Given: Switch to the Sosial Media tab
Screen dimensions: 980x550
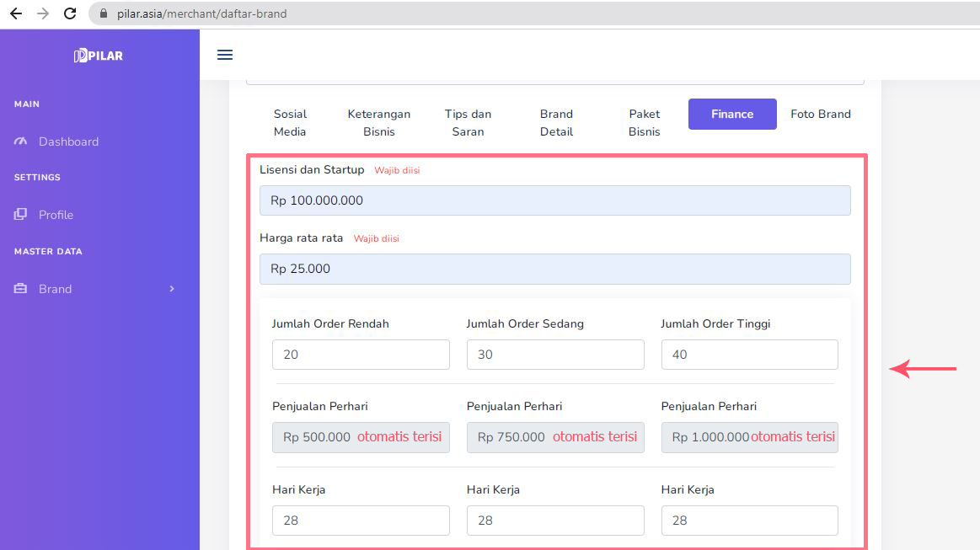Looking at the screenshot, I should click(290, 123).
